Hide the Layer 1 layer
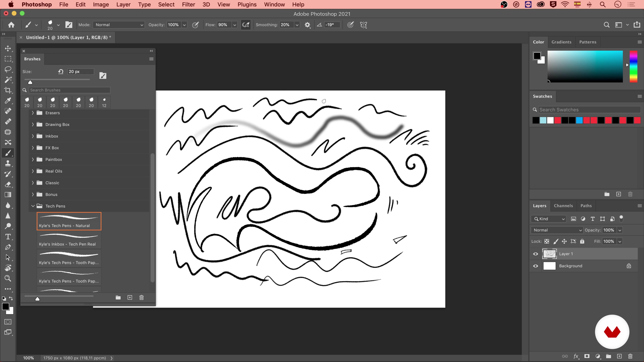Image resolution: width=644 pixels, height=362 pixels. coord(535,254)
